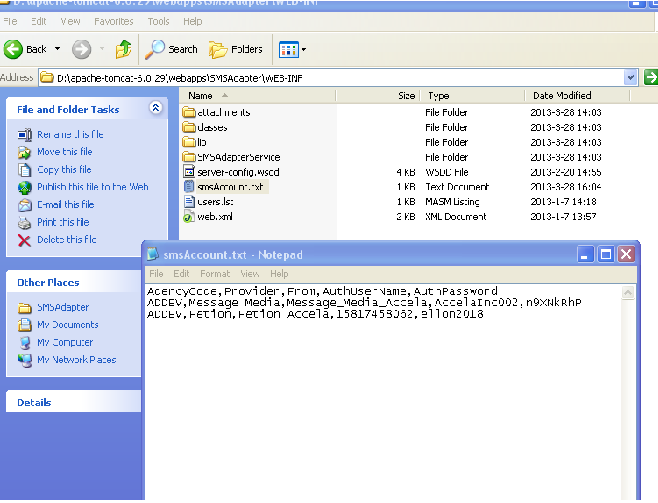Select the web.xml file icon
This screenshot has width=658, height=503.
pyautogui.click(x=188, y=216)
